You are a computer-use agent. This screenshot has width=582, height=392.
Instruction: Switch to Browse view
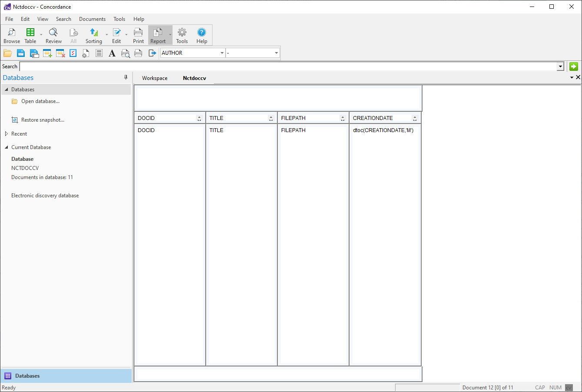(12, 36)
